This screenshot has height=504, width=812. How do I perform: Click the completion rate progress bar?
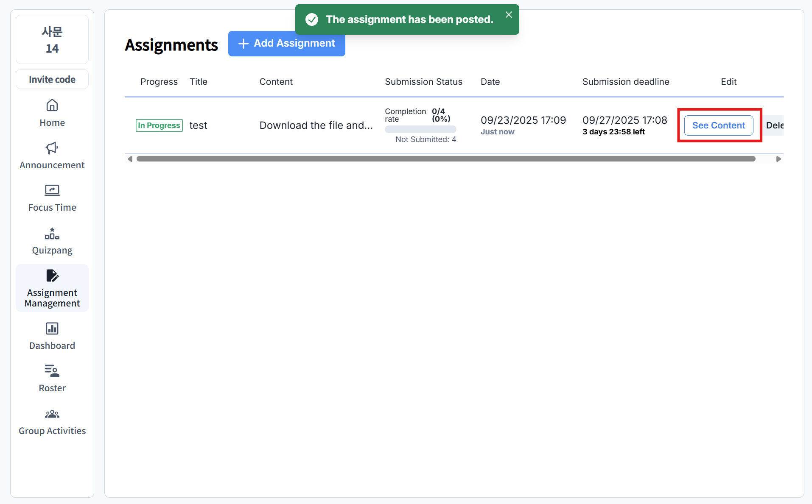[x=420, y=129]
